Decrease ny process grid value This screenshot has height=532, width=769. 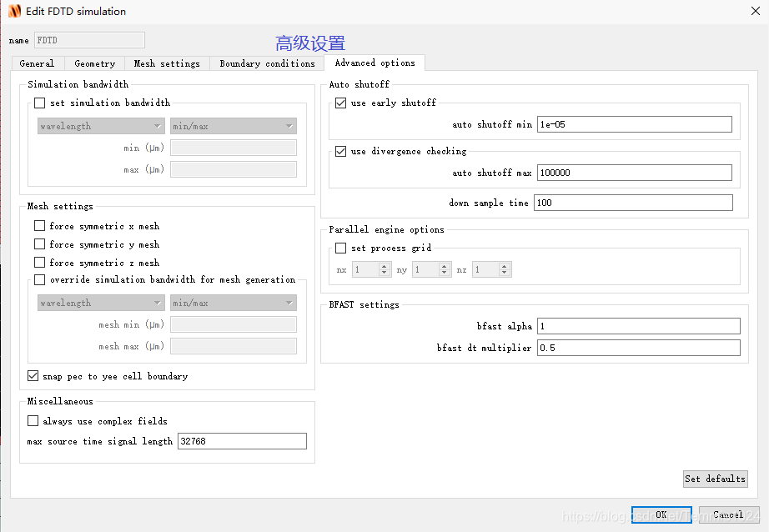[x=445, y=273]
